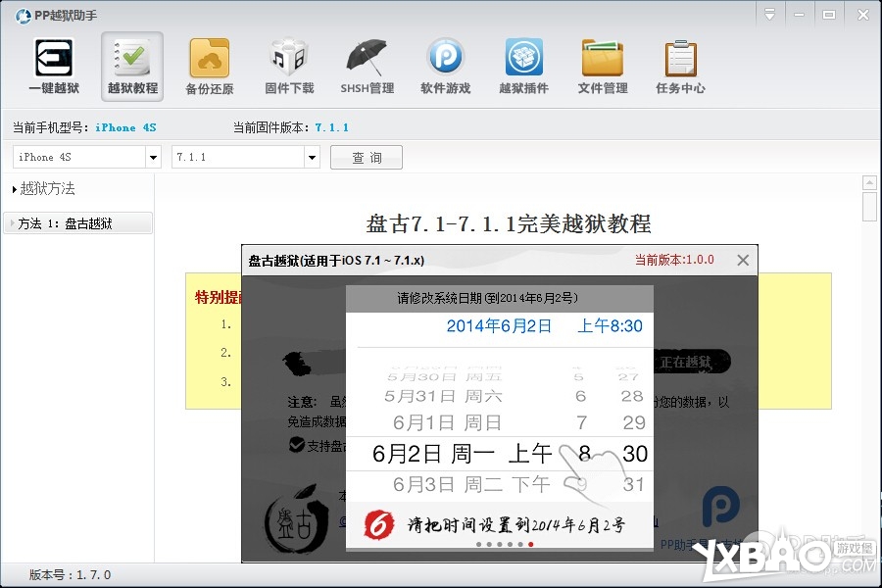Open the 越狱插件 jailbreak plugins section
The height and width of the screenshot is (588, 882).
[522, 65]
